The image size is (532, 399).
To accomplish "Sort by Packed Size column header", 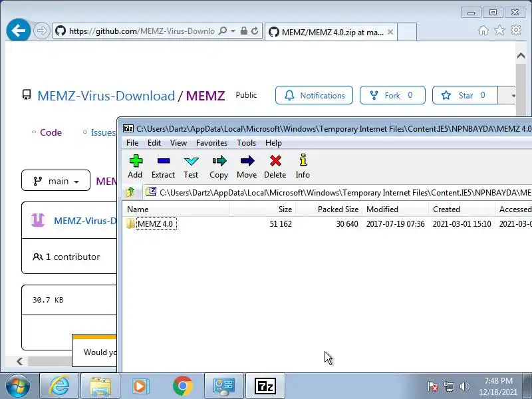I will (329, 209).
